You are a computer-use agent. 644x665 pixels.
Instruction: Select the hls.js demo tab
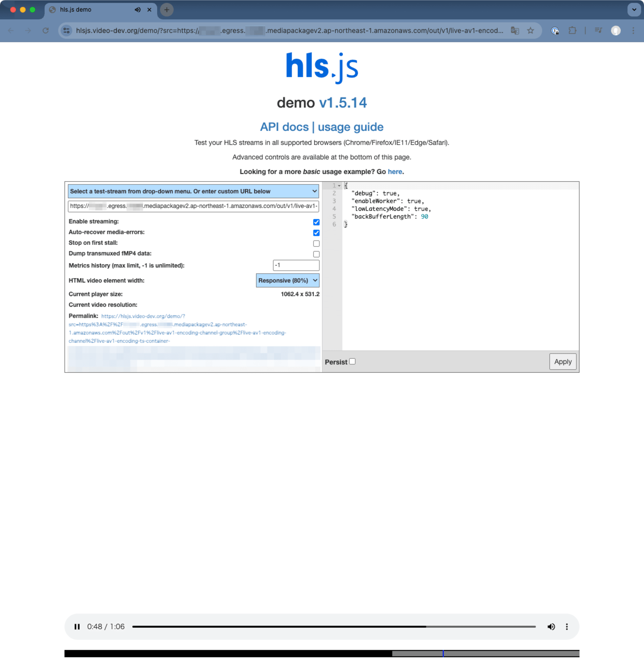click(x=101, y=10)
